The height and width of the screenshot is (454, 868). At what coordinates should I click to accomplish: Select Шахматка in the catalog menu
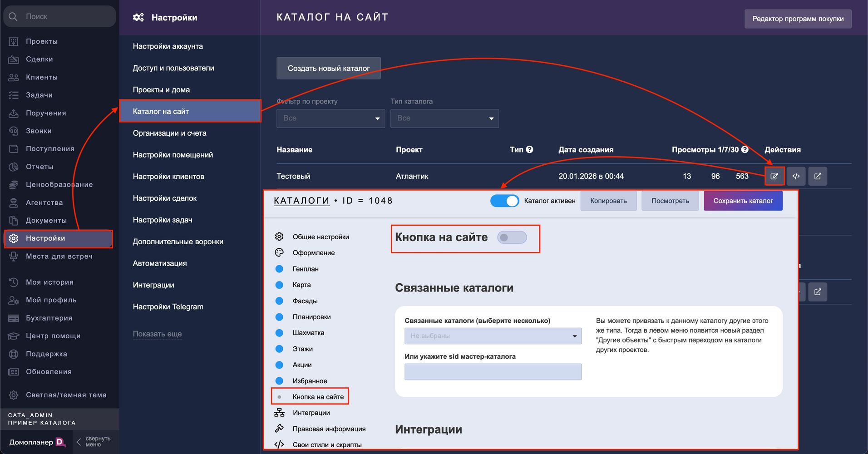[x=308, y=333]
